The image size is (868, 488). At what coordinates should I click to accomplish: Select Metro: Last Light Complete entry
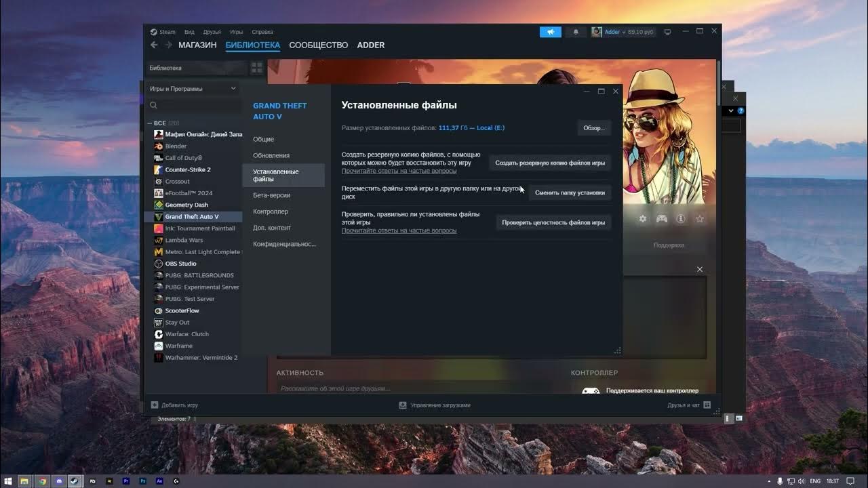[x=197, y=251]
